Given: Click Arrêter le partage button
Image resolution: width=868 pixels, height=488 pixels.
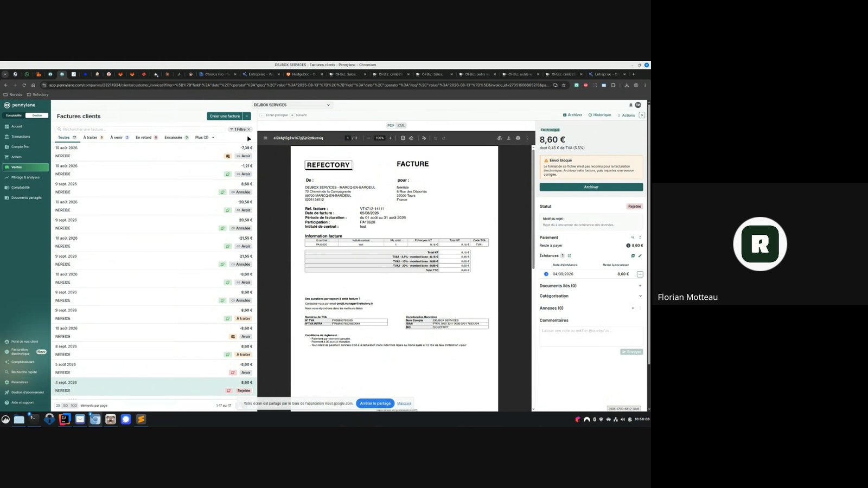Looking at the screenshot, I should pos(375,403).
